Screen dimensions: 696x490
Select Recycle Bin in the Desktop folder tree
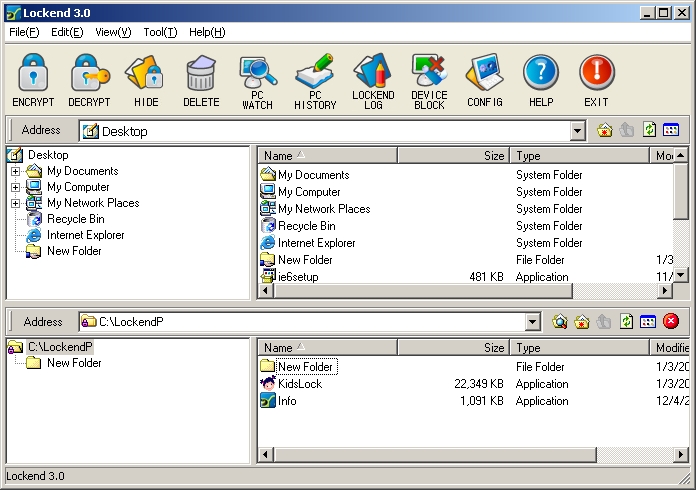tap(75, 219)
